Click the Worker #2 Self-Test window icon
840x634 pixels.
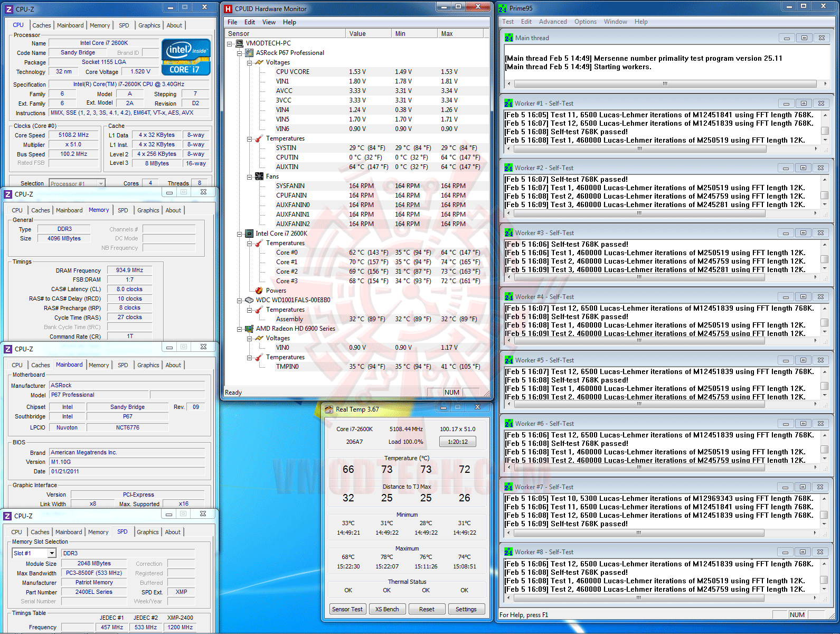[508, 168]
